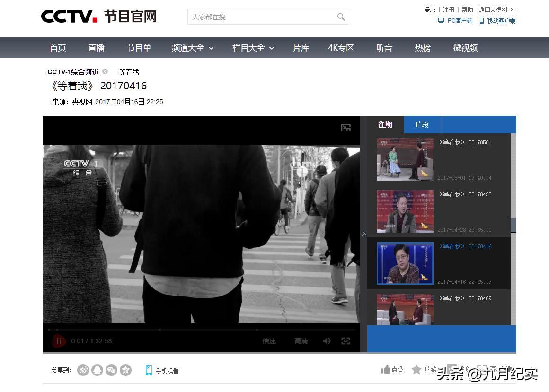The height and width of the screenshot is (392, 549).
Task: Click the 点赞 thumbs-up icon
Action: [x=386, y=370]
